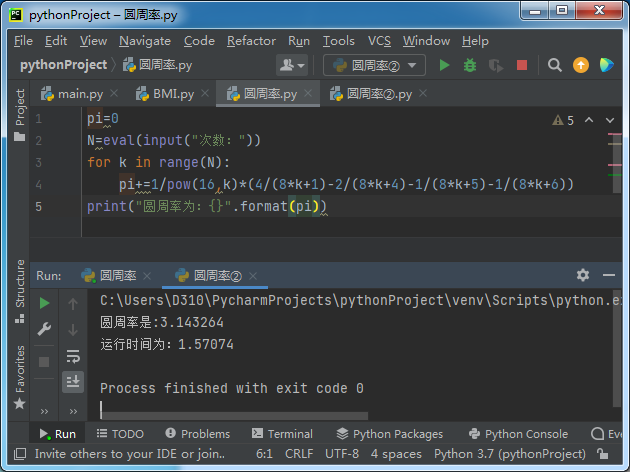The image size is (630, 472).
Task: Close the 圆周率② run tab
Action: (253, 276)
